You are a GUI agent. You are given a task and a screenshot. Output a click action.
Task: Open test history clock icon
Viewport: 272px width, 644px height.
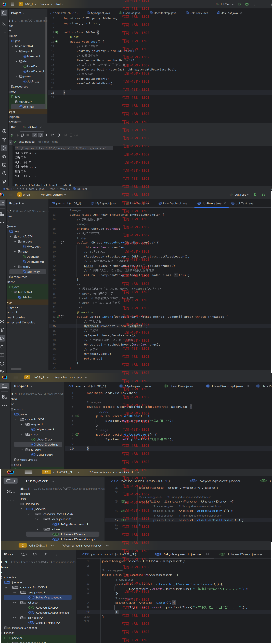pos(58,135)
